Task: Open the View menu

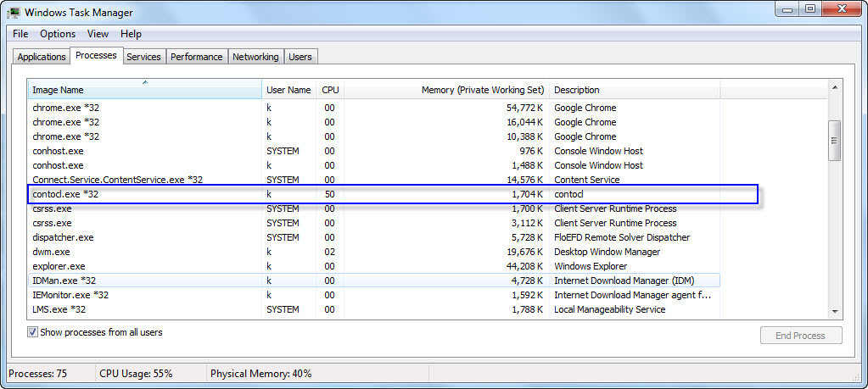Action: pos(98,34)
